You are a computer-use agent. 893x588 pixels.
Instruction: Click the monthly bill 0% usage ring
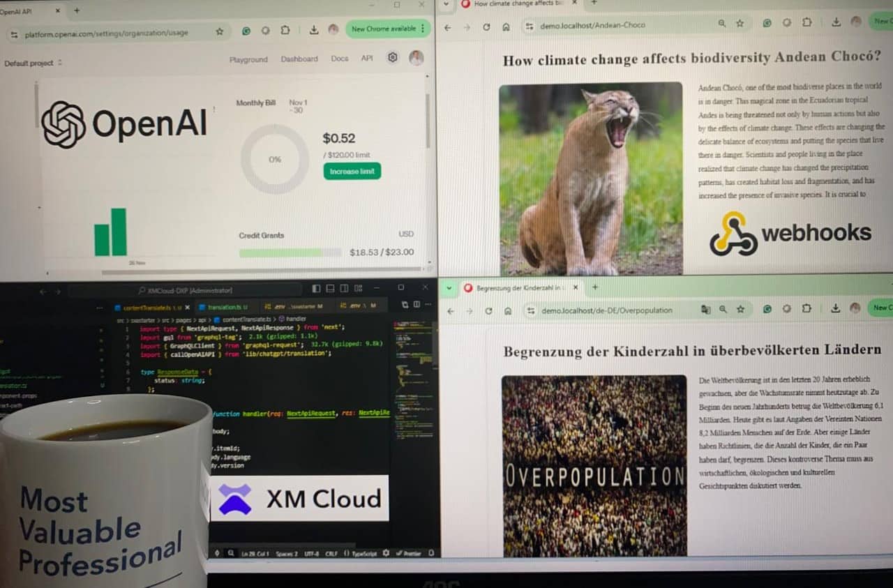pyautogui.click(x=275, y=159)
